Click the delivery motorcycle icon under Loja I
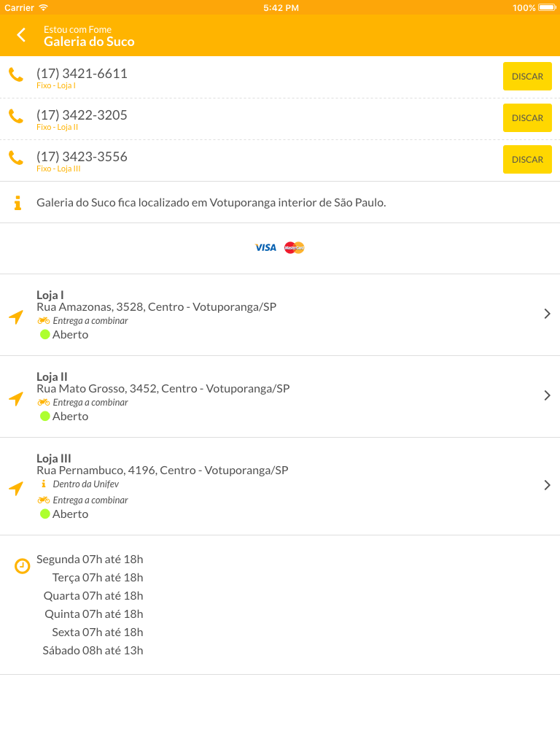 pos(44,321)
